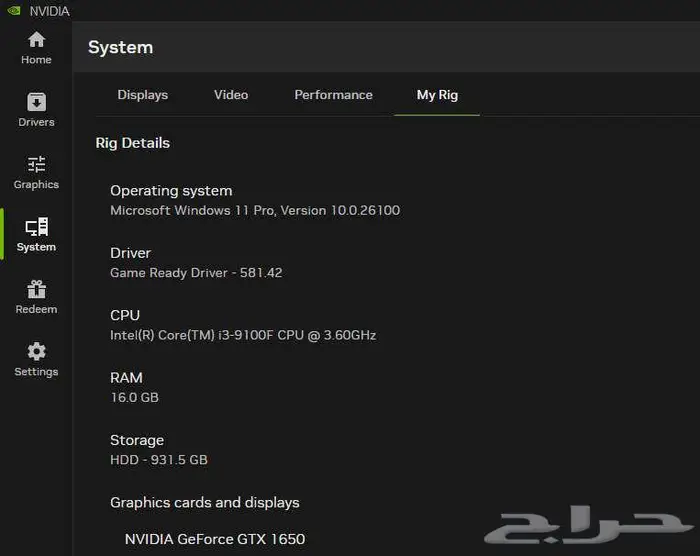Click the Graphics cards and displays heading
The width and height of the screenshot is (700, 556).
click(204, 503)
